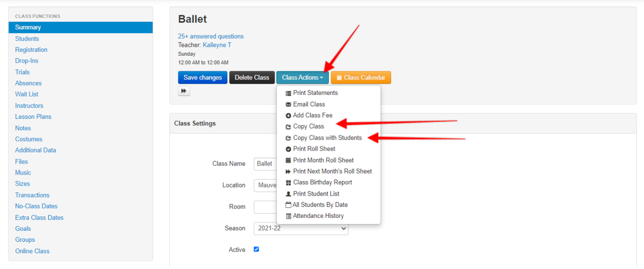Open Additional Data
Image resolution: width=644 pixels, height=269 pixels.
[35, 151]
